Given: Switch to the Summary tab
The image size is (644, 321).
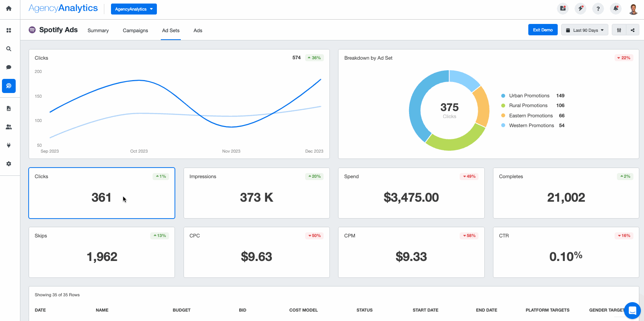Looking at the screenshot, I should pyautogui.click(x=98, y=31).
